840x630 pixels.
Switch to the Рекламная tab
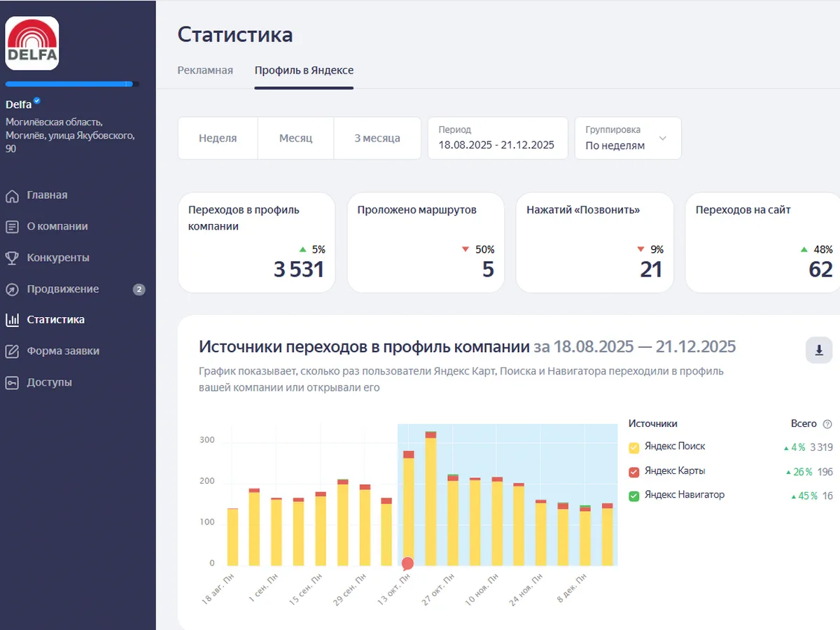205,71
